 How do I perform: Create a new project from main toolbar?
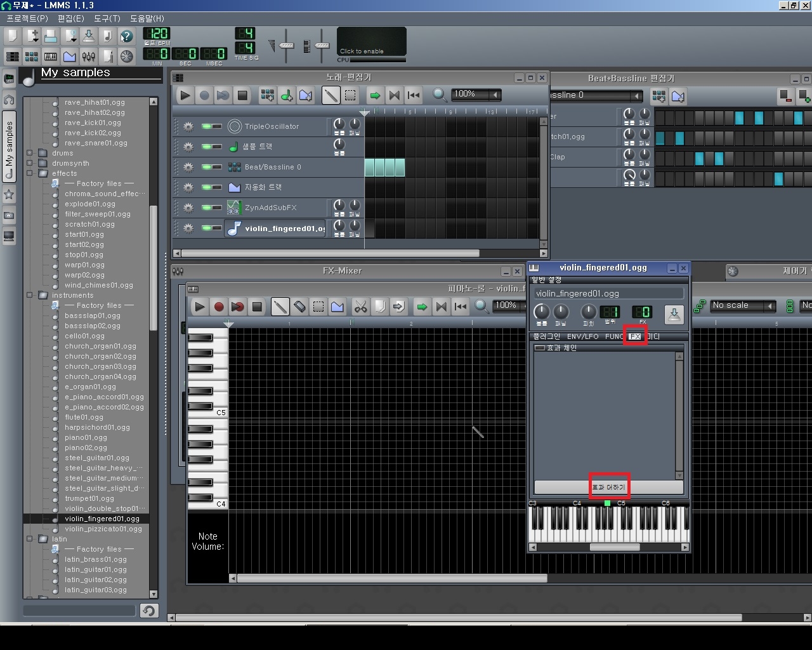tap(12, 36)
